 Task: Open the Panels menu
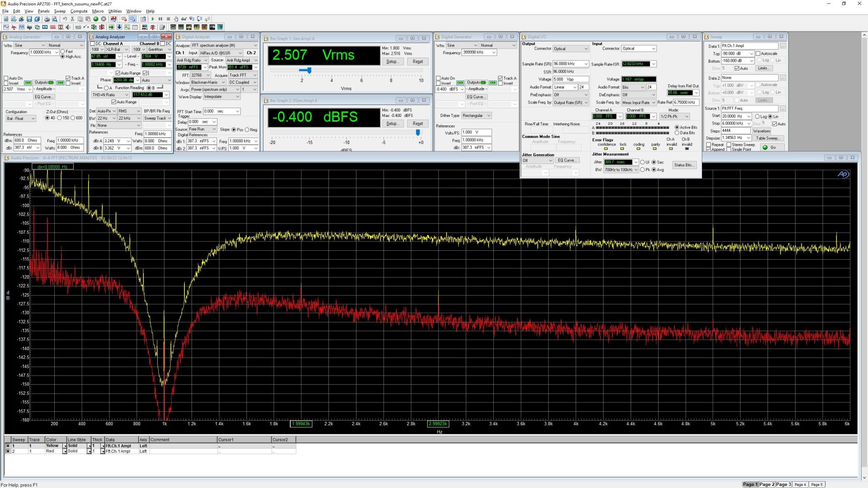(x=44, y=11)
